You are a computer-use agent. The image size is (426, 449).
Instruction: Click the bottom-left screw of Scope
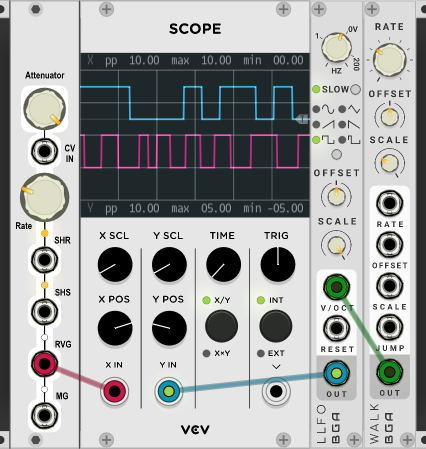click(x=107, y=440)
